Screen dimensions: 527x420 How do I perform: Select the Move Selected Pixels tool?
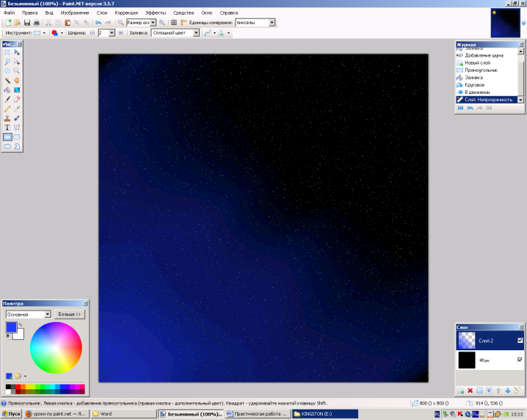click(17, 52)
